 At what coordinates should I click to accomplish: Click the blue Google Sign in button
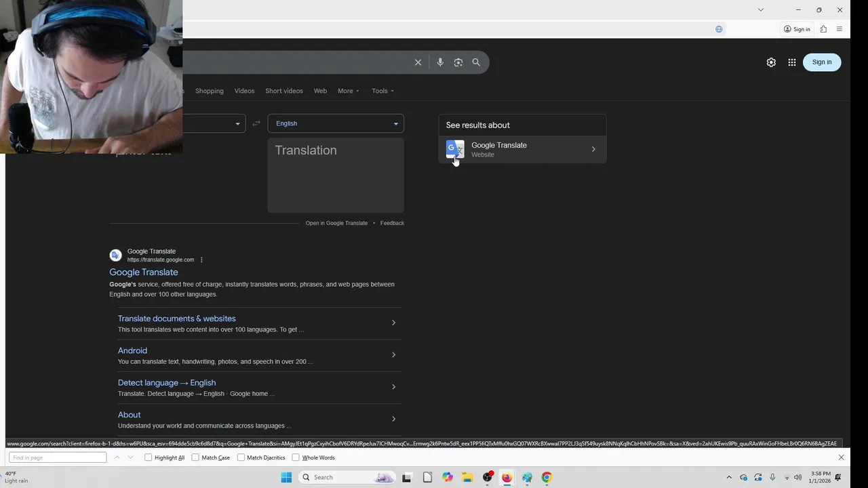821,62
